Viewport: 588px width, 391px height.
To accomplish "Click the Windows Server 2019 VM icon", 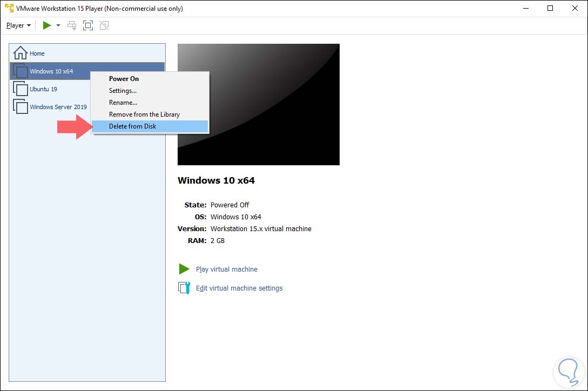I will tap(21, 106).
